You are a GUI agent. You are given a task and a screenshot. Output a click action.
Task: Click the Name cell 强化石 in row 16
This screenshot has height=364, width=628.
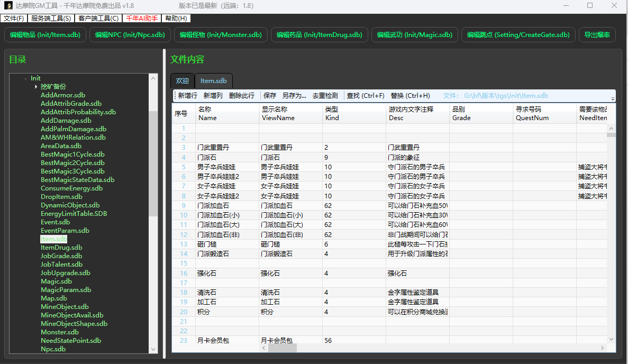tap(207, 274)
